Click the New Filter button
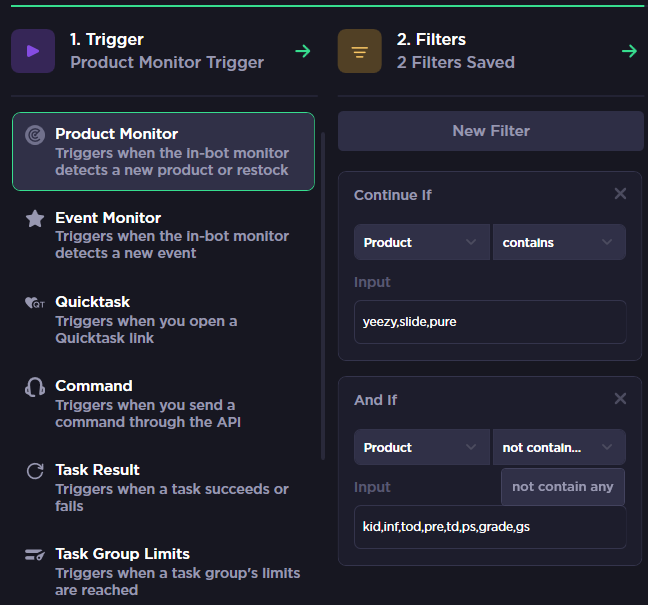Viewport: 648px width, 605px height. click(x=491, y=131)
